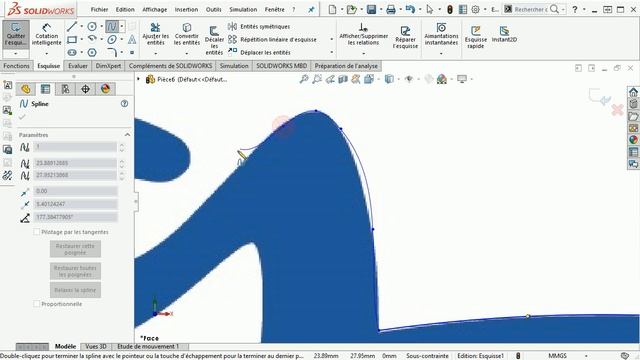
Task: Switch to the Fonctions tab
Action: coord(16,66)
